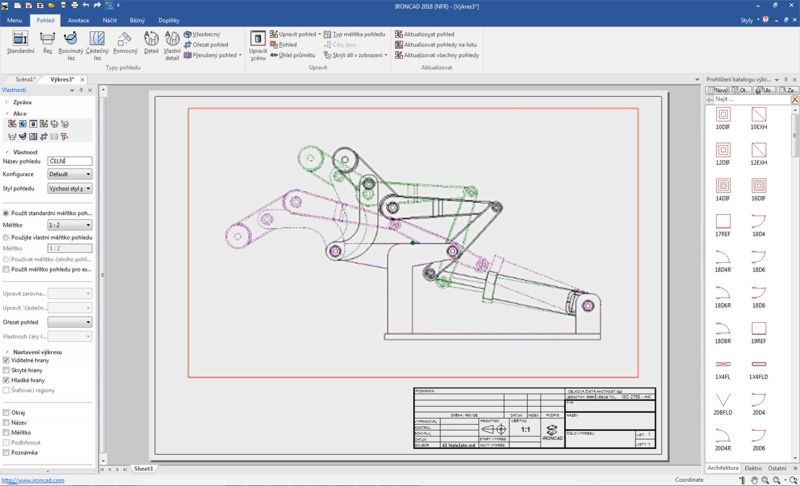The height and width of the screenshot is (486, 800).
Task: Switch to the Běžný ribbon tab
Action: click(x=137, y=20)
